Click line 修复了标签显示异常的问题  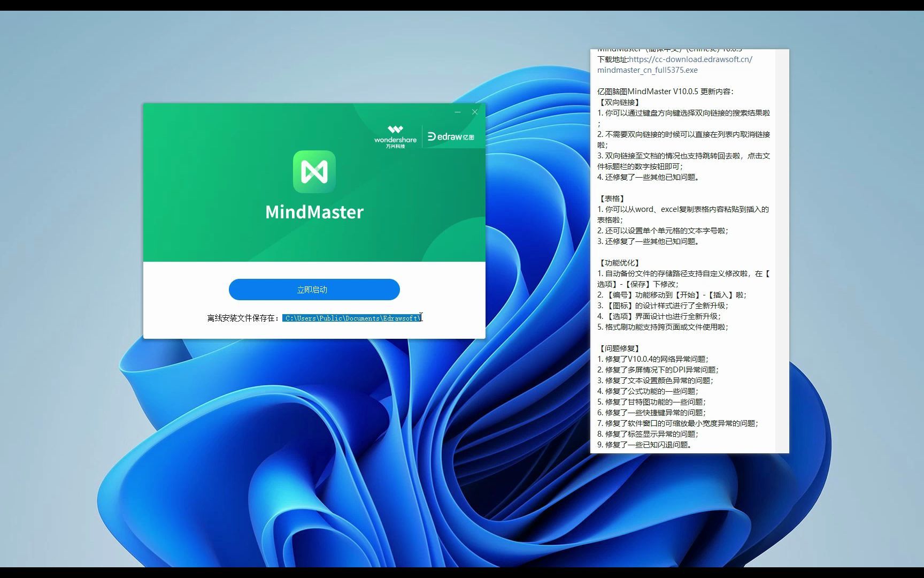tap(648, 434)
